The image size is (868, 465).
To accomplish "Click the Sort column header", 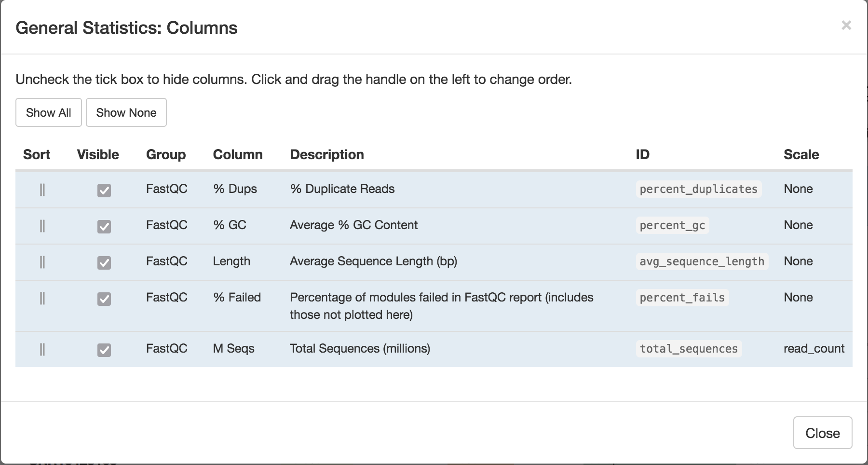I will click(x=37, y=154).
